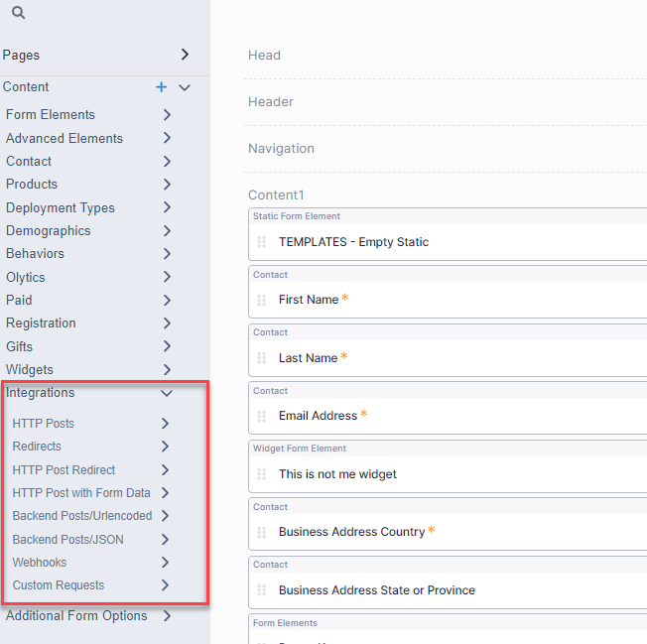Click drag handle for Business Address Country
The height and width of the screenshot is (644, 647).
coord(262,532)
